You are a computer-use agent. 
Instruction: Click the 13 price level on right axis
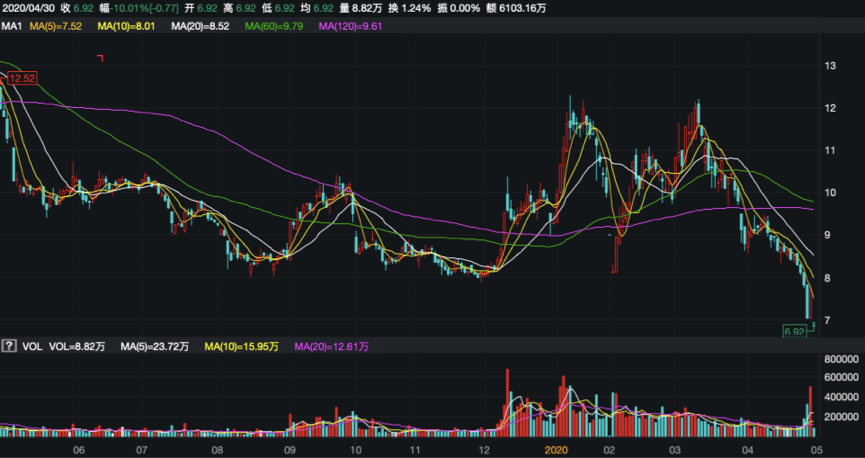pyautogui.click(x=829, y=66)
